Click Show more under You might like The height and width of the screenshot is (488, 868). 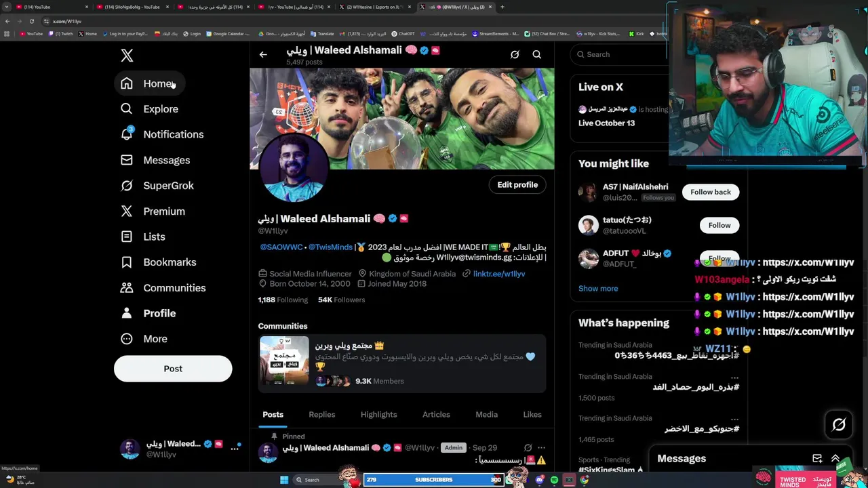click(x=598, y=289)
